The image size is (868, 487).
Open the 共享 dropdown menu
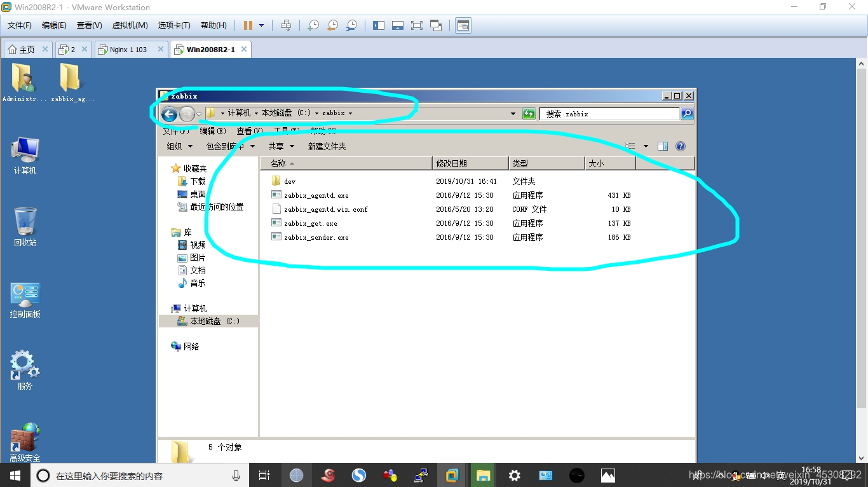tap(281, 146)
